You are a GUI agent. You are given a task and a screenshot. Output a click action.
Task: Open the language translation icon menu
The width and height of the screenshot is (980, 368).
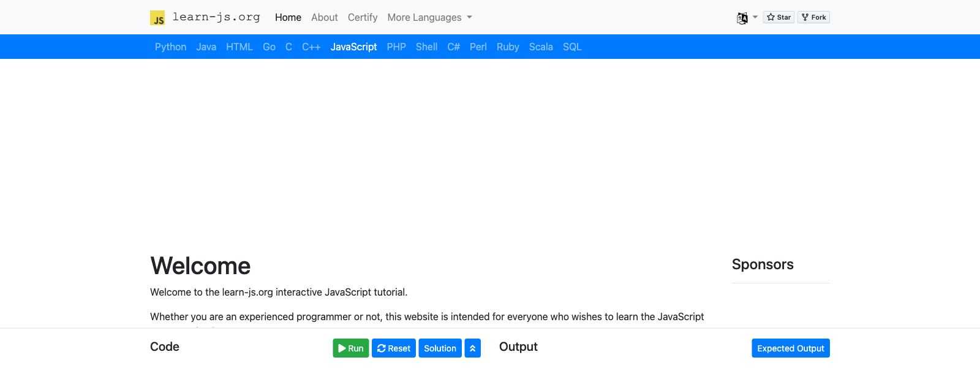tap(747, 18)
